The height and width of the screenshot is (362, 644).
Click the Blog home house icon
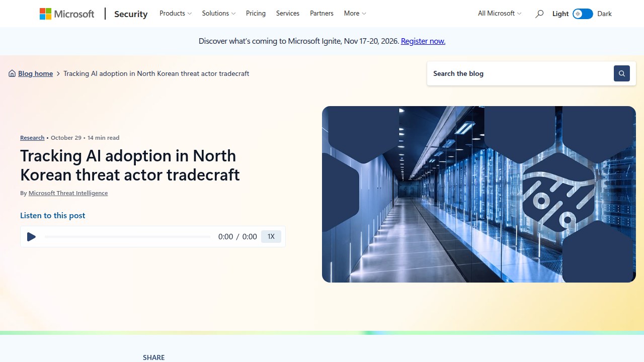12,73
